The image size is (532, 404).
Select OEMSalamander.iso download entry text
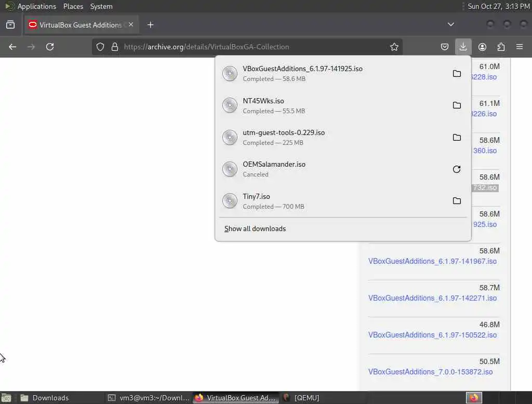tap(274, 165)
